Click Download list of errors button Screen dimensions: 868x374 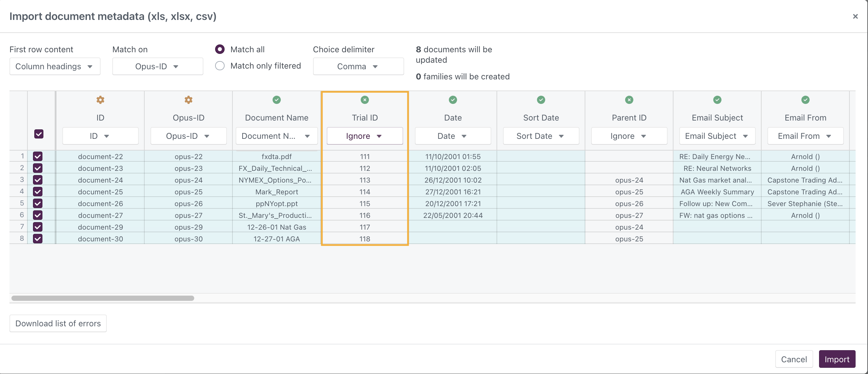coord(58,323)
